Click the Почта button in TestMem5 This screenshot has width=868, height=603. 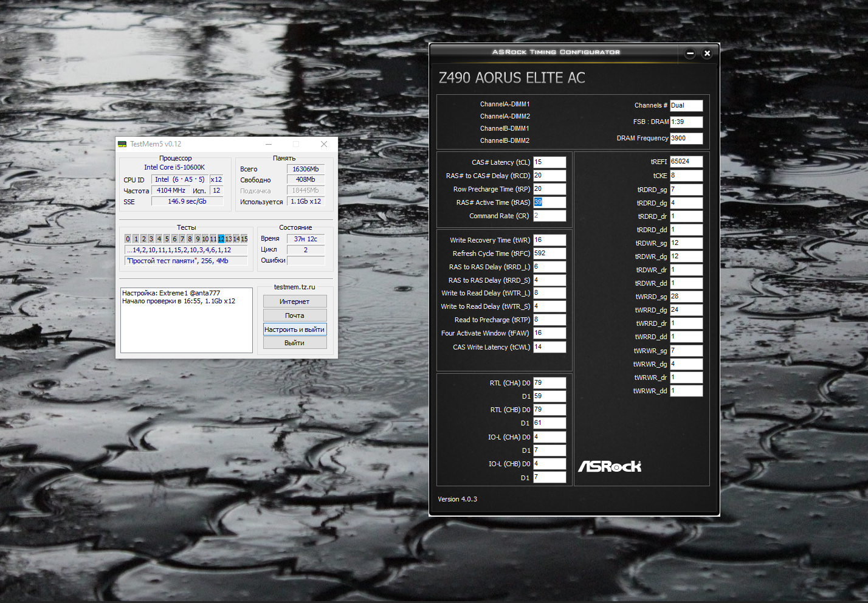[x=295, y=315]
